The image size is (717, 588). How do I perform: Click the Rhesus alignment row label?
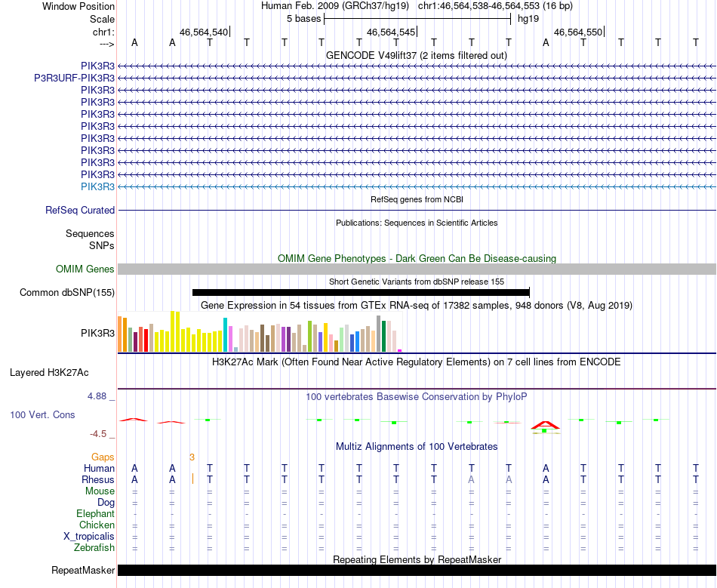(98, 479)
